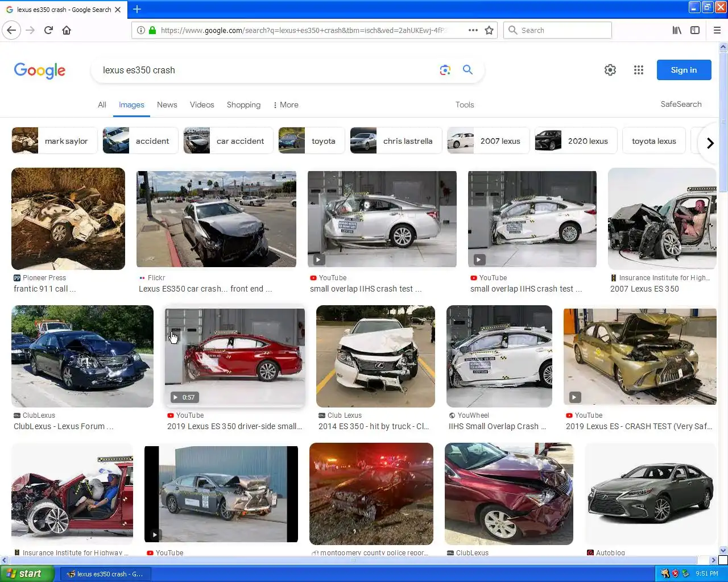The width and height of the screenshot is (728, 582).
Task: Open Flickr front end crash image
Action: pyautogui.click(x=216, y=219)
